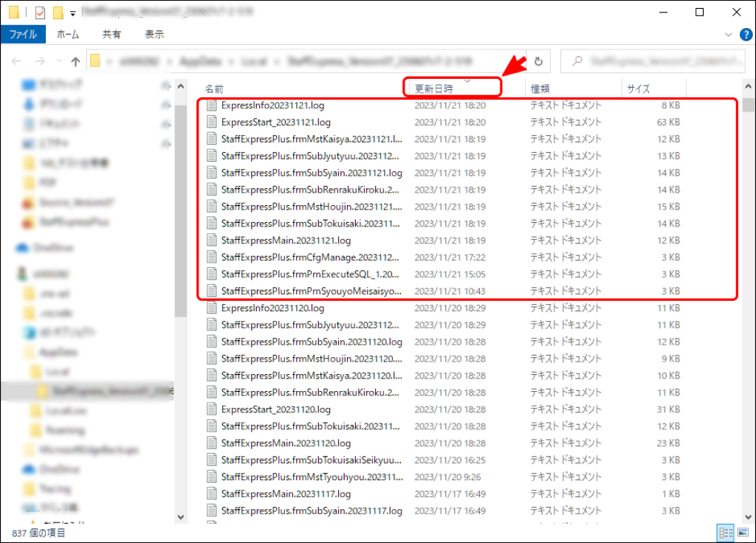
Task: Refresh the folder view
Action: pyautogui.click(x=538, y=61)
